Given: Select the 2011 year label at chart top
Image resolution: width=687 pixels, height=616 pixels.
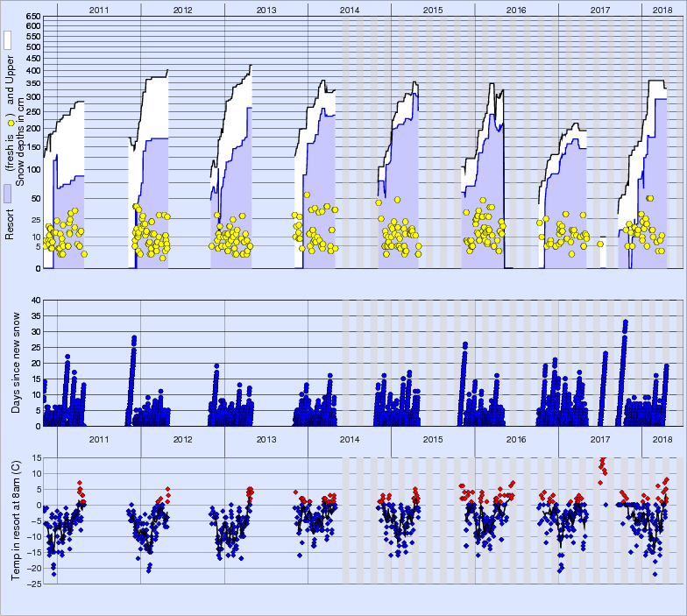Looking at the screenshot, I should click(99, 9).
